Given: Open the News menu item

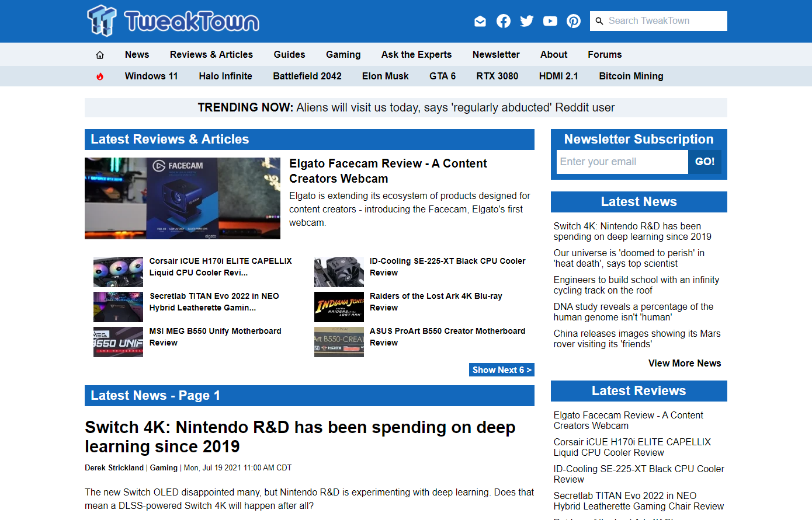Looking at the screenshot, I should [x=137, y=54].
